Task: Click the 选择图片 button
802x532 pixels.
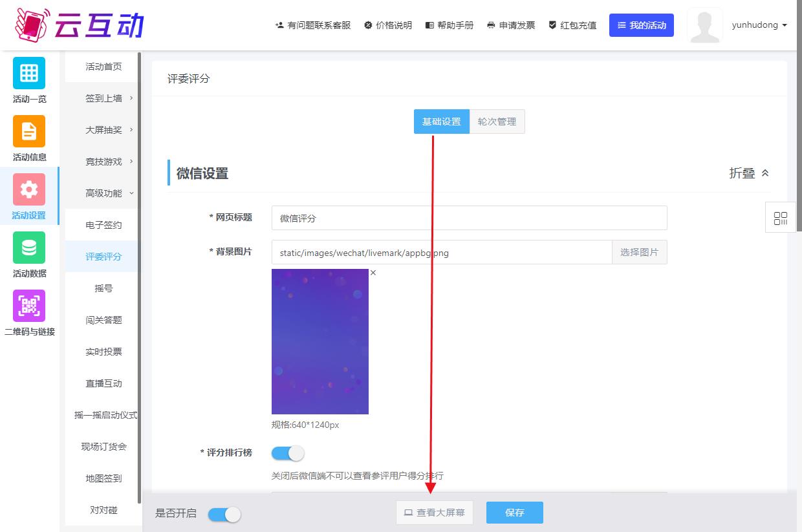Action: [x=639, y=252]
